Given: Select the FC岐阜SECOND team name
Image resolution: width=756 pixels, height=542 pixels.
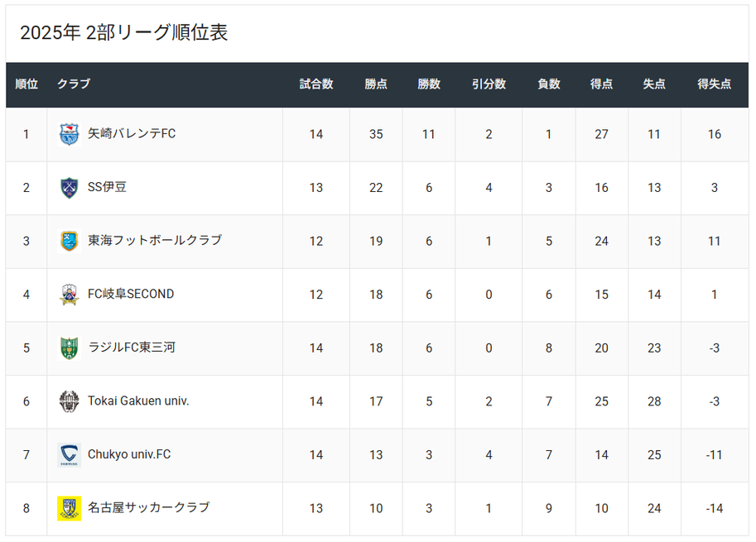Looking at the screenshot, I should pyautogui.click(x=131, y=294).
